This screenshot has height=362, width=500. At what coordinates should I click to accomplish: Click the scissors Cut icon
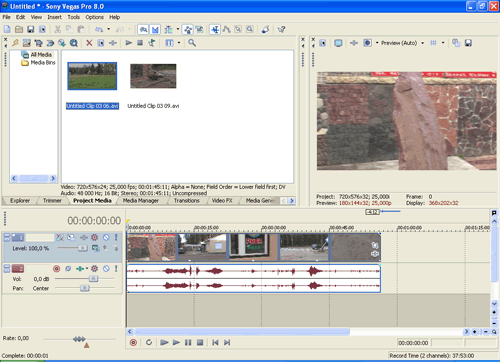point(58,29)
